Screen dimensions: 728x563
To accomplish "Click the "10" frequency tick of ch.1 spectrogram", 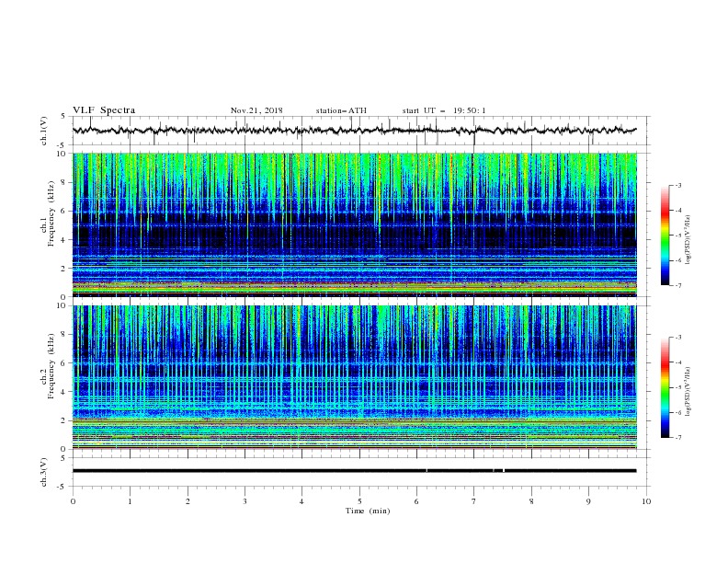I will 63,154.
